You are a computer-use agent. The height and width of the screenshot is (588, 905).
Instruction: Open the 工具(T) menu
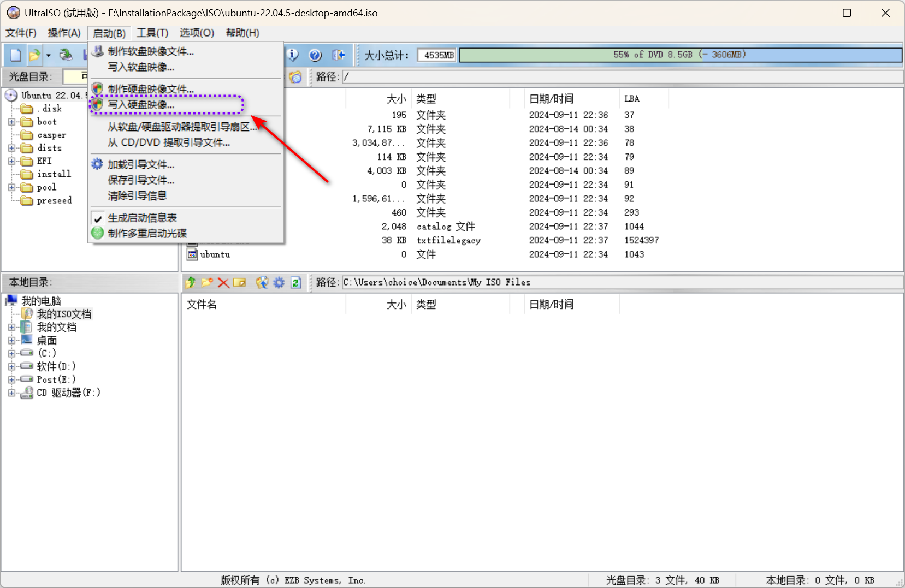click(x=152, y=33)
